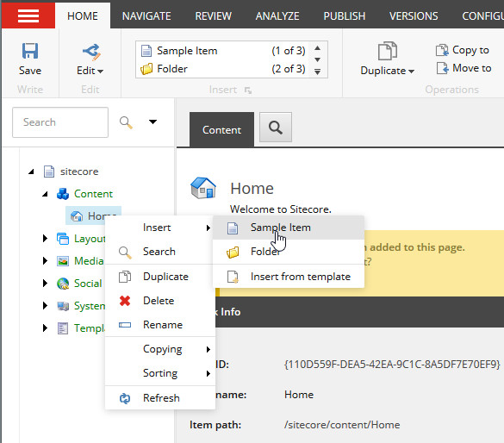Click Sample Item icon in ribbon Insert gallery
504x443 pixels.
[146, 51]
